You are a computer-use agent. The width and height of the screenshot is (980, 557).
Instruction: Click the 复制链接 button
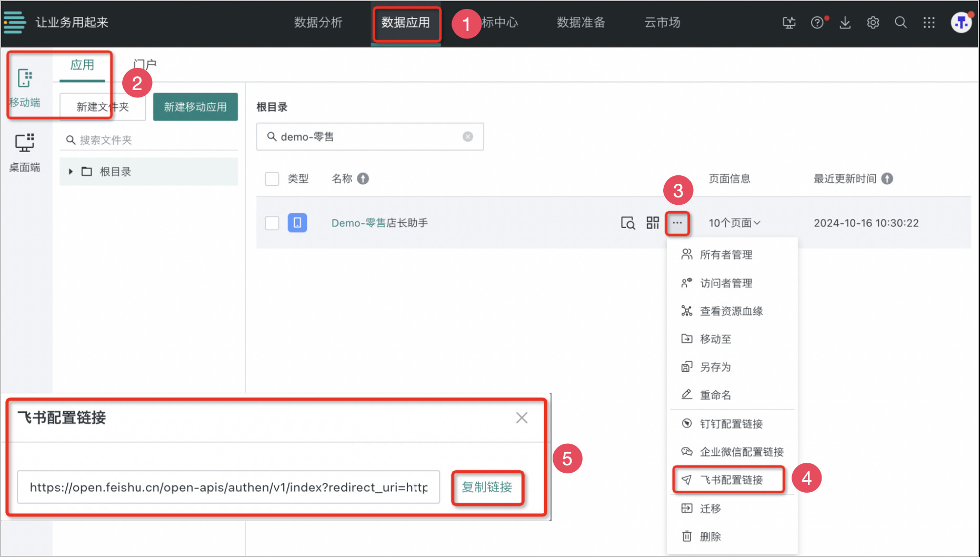point(487,487)
